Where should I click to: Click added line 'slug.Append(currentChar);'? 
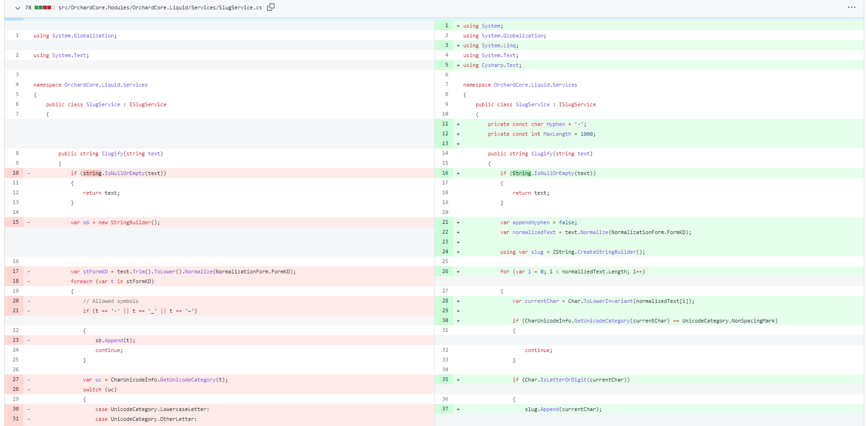click(x=564, y=409)
